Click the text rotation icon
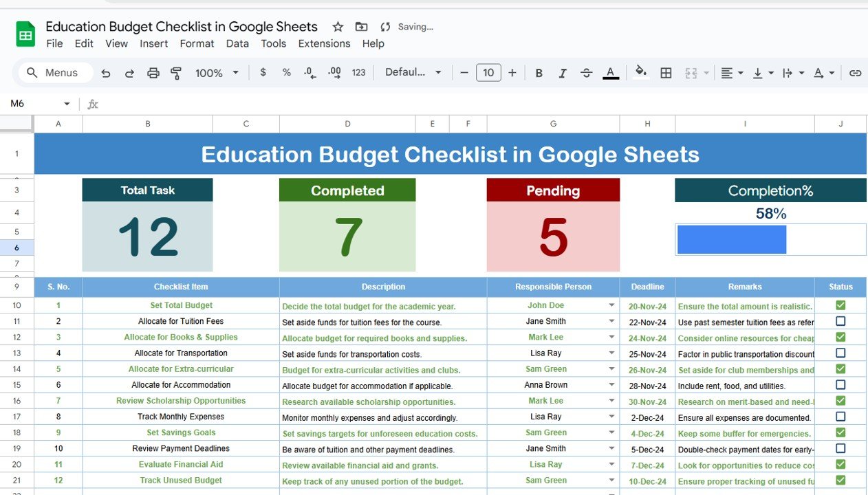The width and height of the screenshot is (868, 495). [x=818, y=73]
